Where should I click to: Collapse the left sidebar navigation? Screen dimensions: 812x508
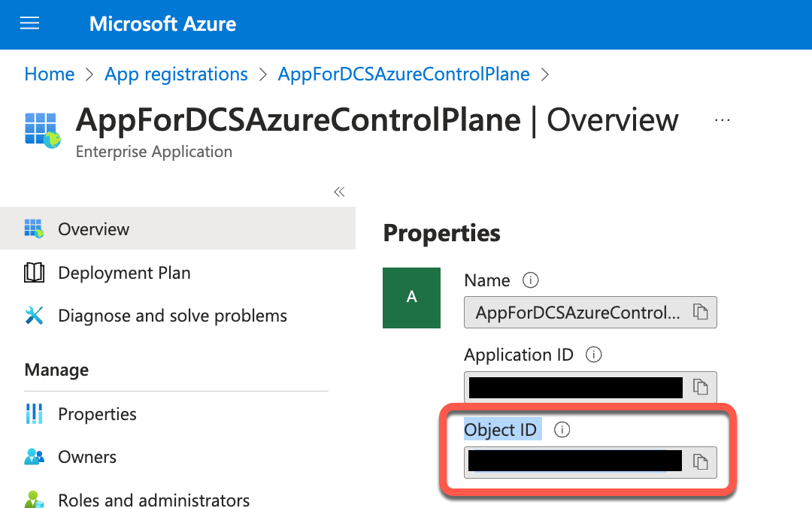click(339, 192)
